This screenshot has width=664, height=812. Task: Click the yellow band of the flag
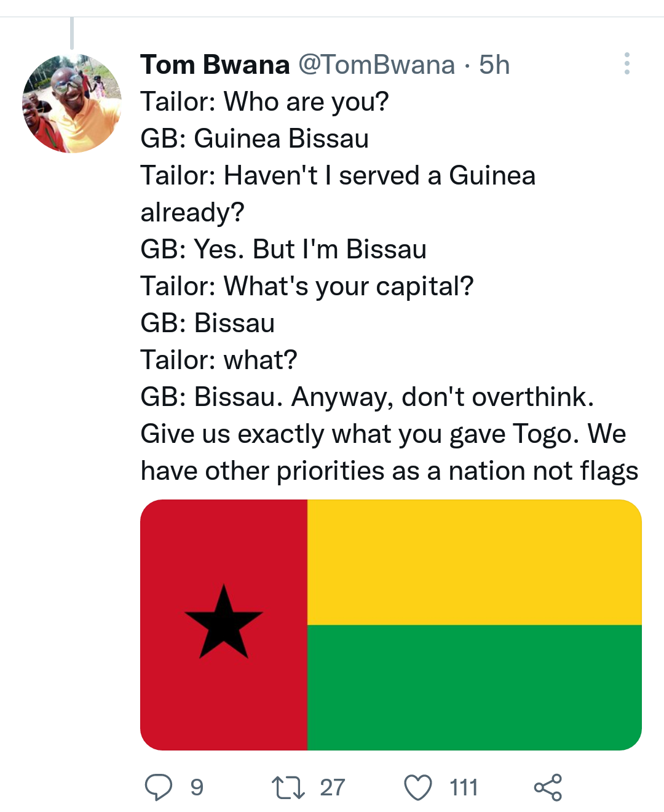pyautogui.click(x=473, y=562)
